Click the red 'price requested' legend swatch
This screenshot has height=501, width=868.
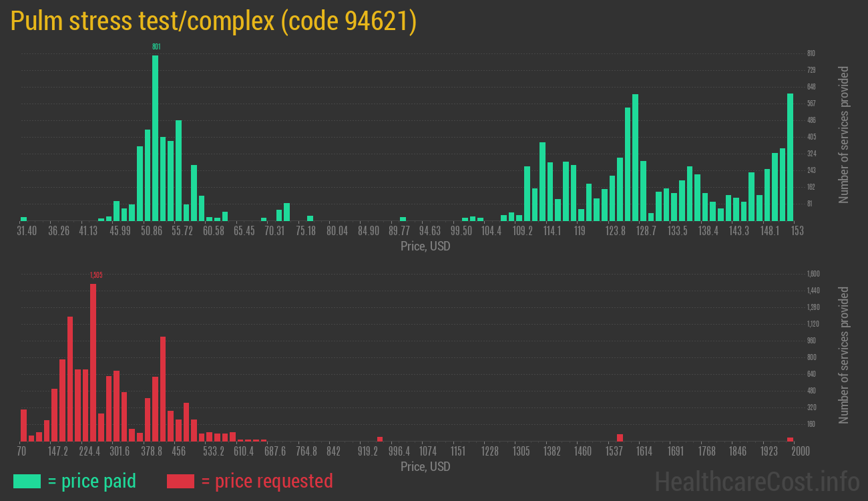click(x=182, y=481)
